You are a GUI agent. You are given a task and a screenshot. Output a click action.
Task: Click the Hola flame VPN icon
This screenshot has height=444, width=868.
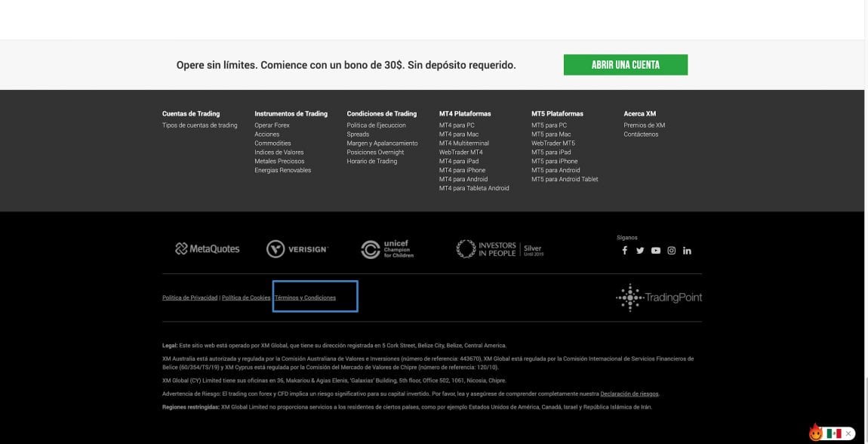(815, 433)
